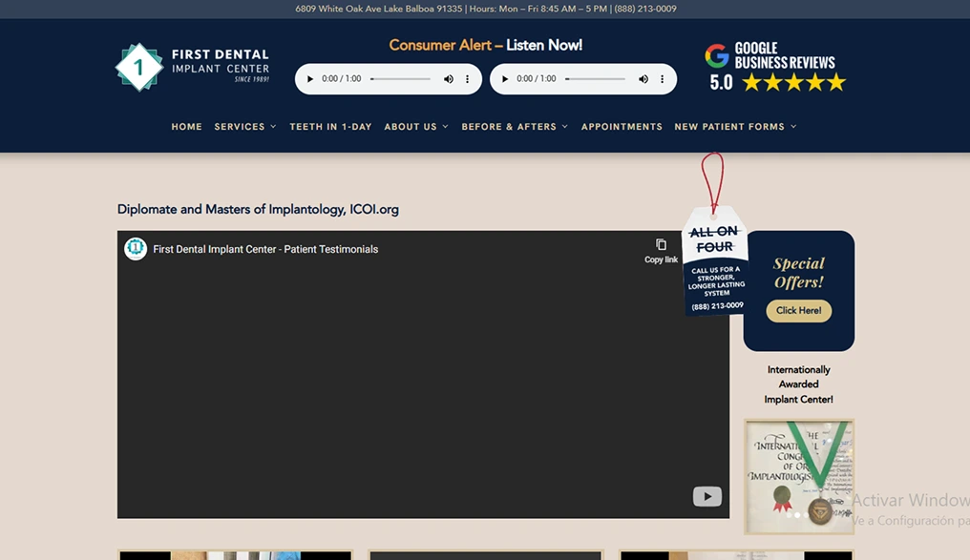Expand the About Us dropdown menu
Viewport: 970px width, 560px height.
415,127
